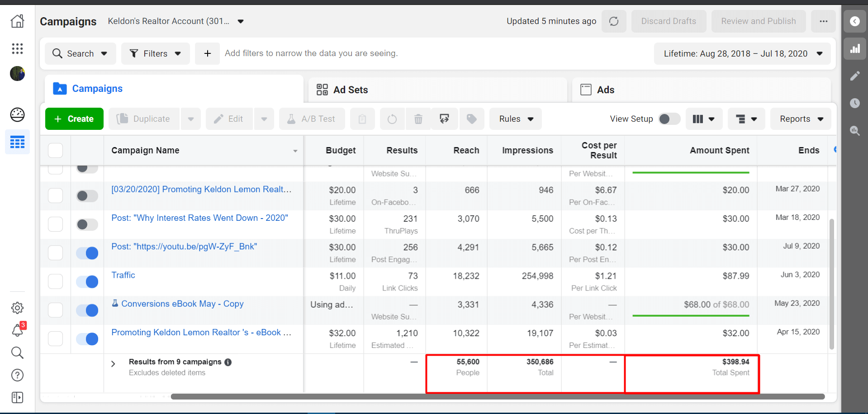
Task: Switch to the Ad Sets tab
Action: point(438,90)
